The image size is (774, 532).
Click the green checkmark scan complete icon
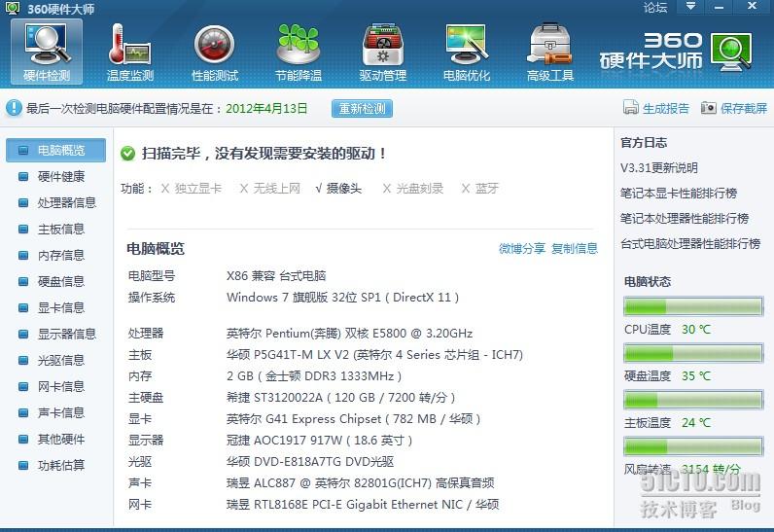127,154
